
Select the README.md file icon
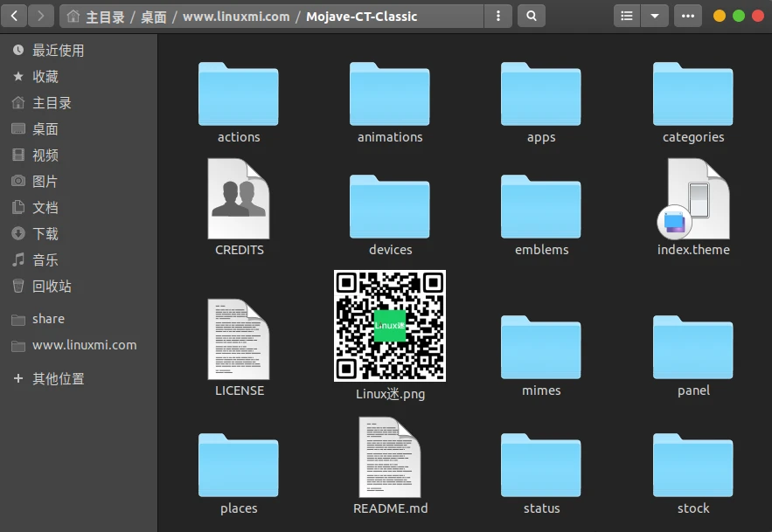coord(390,457)
